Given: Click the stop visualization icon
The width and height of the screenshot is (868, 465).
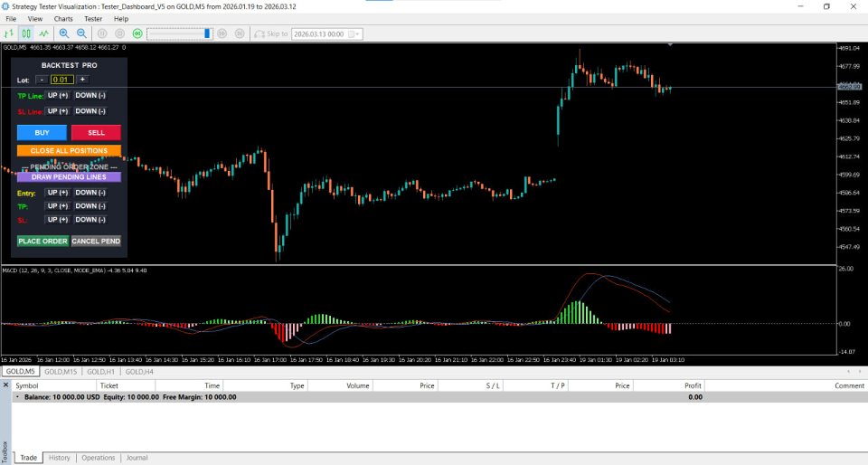Looking at the screenshot, I should click(x=119, y=33).
